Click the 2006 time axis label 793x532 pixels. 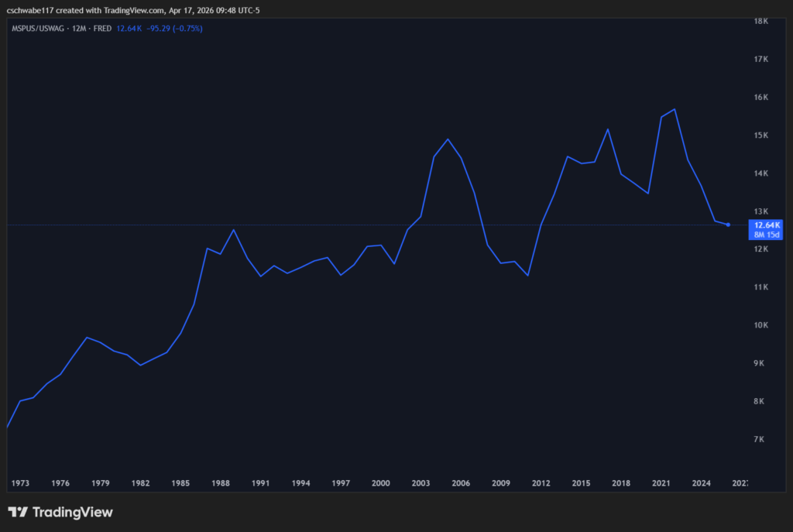461,483
